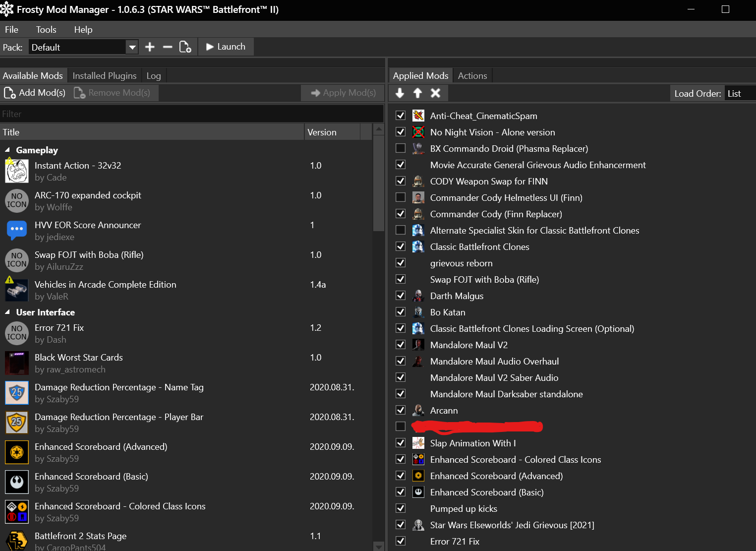Enable Alternate Specialist Skin checkbox

[x=401, y=230]
